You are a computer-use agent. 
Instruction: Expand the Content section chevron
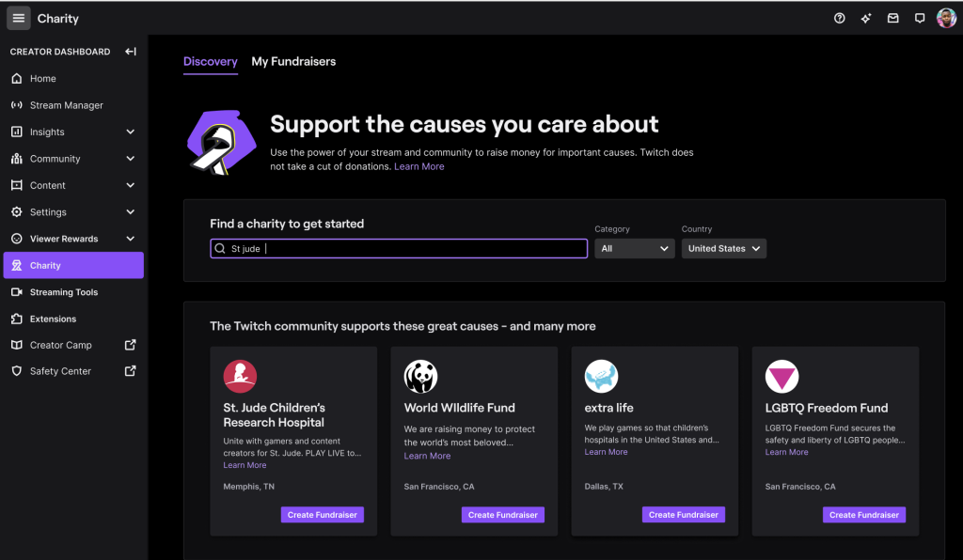pos(130,185)
